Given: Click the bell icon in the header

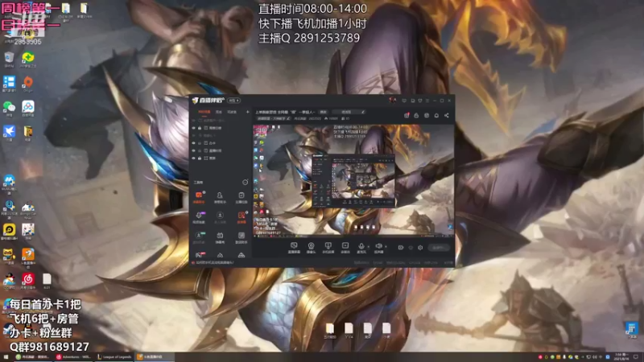Looking at the screenshot, I should click(436, 116).
